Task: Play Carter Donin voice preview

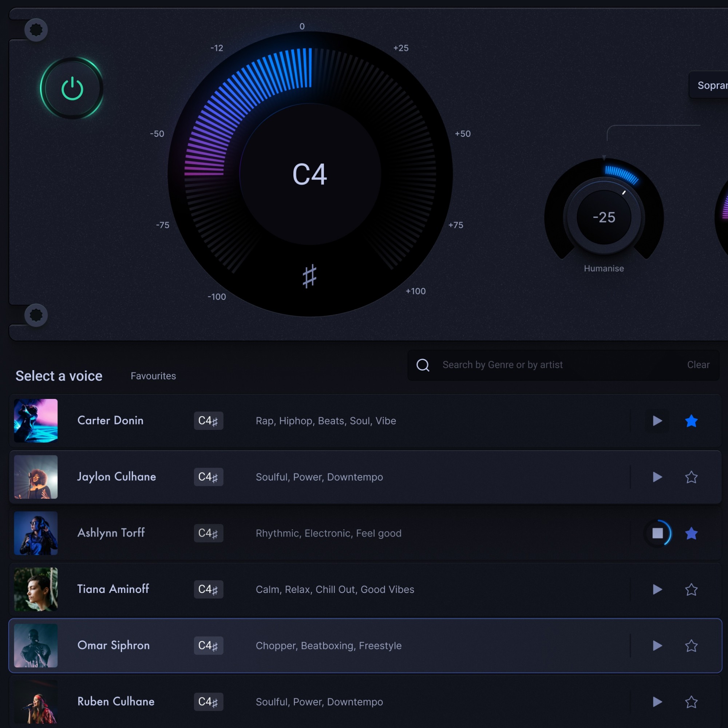Action: click(x=657, y=420)
